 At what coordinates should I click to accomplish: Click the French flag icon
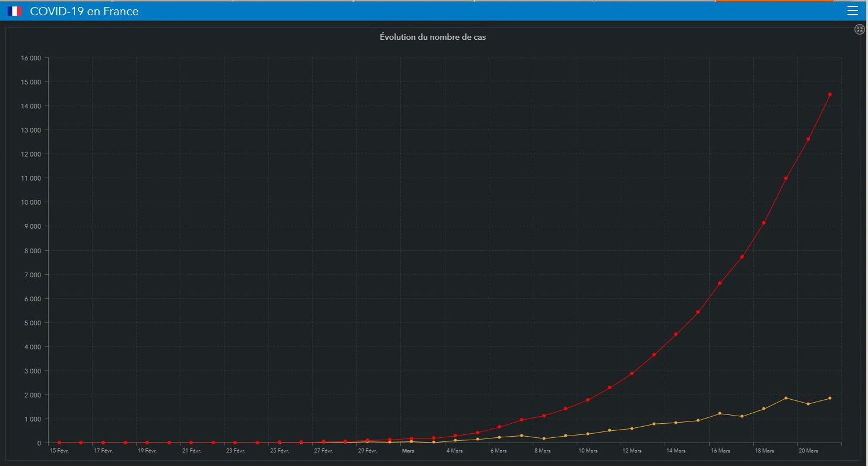click(x=15, y=11)
